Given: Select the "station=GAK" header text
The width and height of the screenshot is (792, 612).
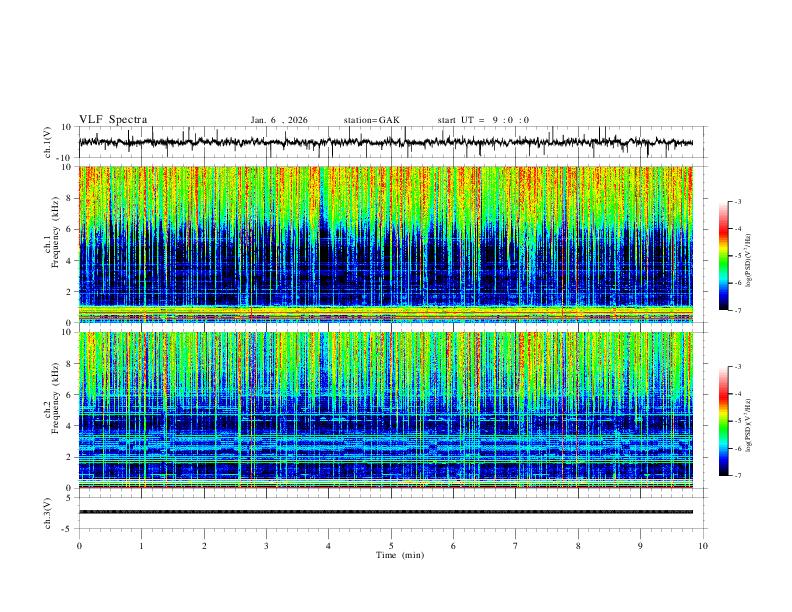Looking at the screenshot, I should 371,120.
